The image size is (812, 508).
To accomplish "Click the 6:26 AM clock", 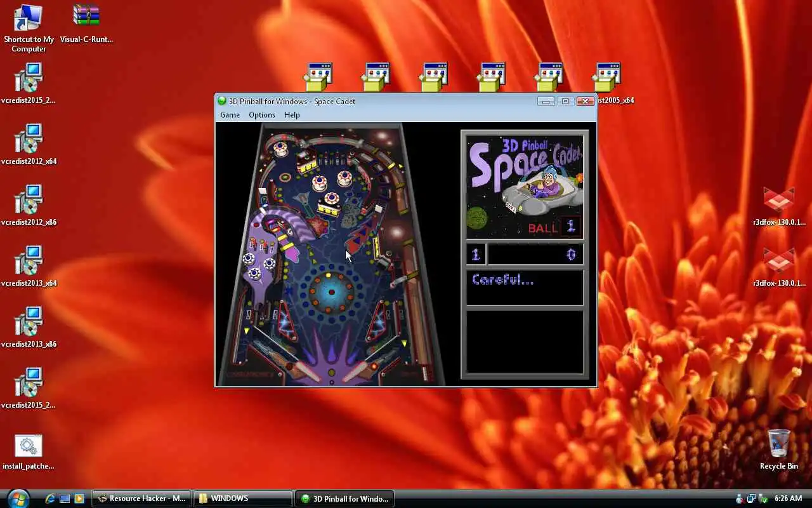I will (x=789, y=498).
